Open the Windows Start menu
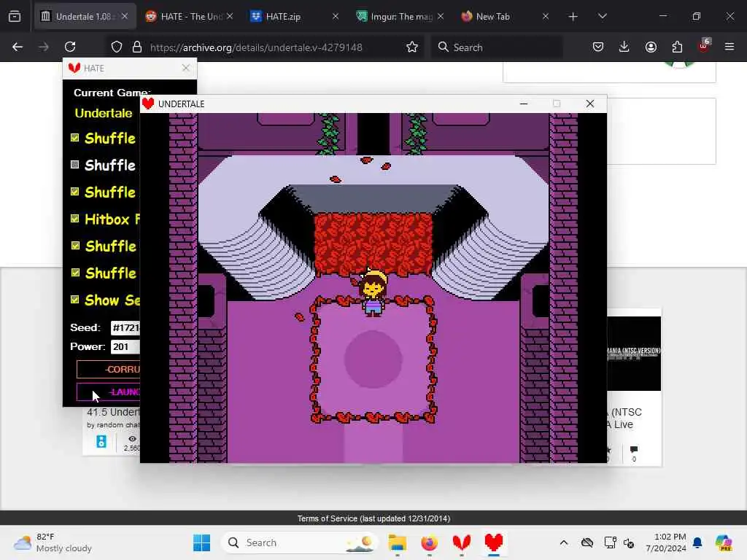The image size is (747, 560). pyautogui.click(x=202, y=542)
